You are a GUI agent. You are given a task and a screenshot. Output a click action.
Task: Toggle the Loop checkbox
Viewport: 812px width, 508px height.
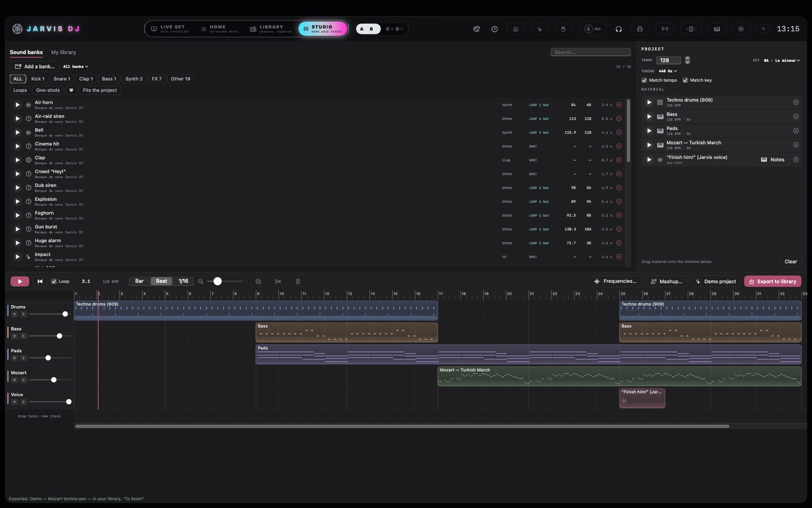(x=54, y=281)
